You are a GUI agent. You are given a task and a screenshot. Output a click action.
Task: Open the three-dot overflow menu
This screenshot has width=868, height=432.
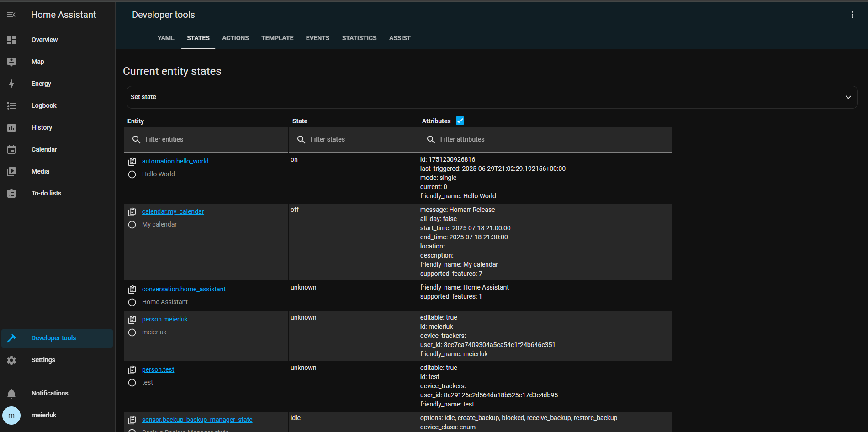click(852, 14)
